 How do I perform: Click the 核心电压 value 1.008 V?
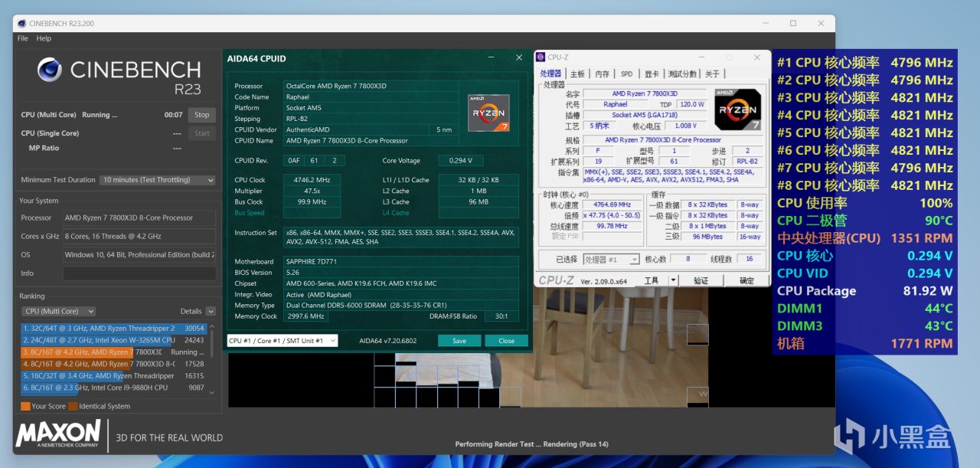(686, 126)
